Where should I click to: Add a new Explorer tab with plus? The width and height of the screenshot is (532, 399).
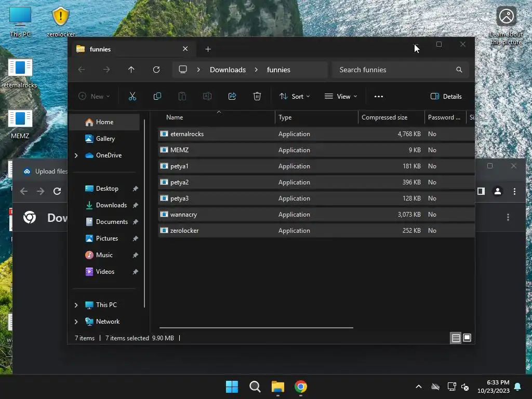208,49
